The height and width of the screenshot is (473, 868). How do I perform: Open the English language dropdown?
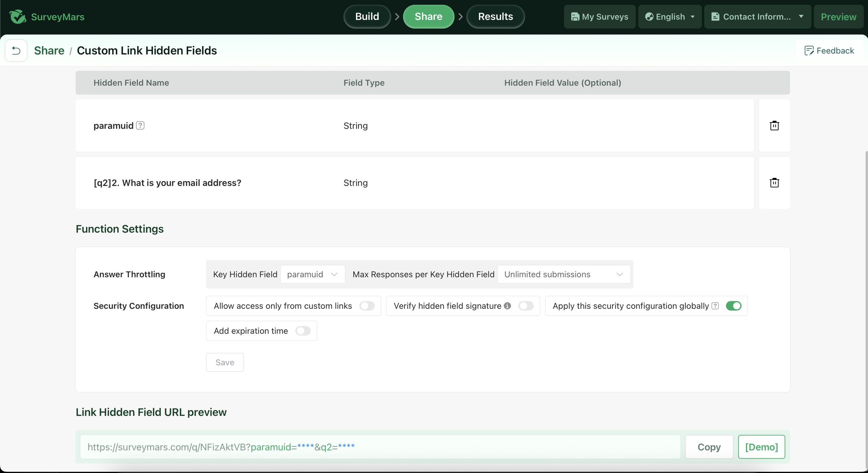point(670,17)
